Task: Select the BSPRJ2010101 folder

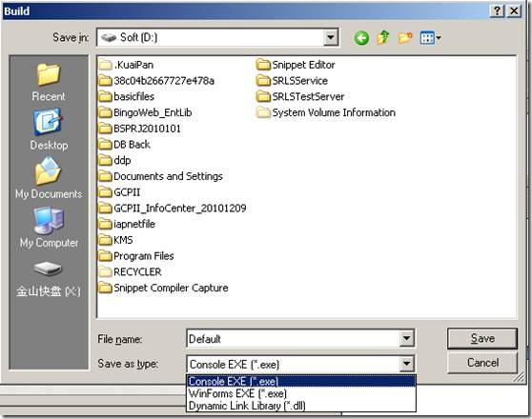Action: point(139,129)
